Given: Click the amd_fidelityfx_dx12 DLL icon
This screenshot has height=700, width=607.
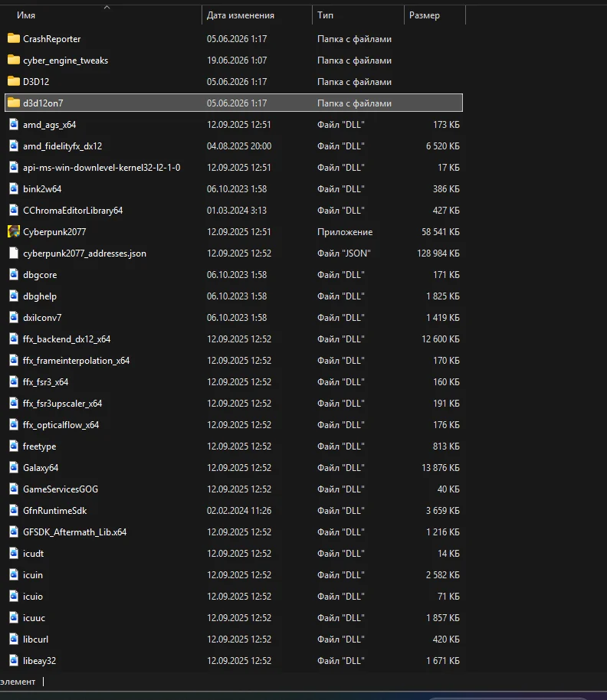Looking at the screenshot, I should click(14, 146).
